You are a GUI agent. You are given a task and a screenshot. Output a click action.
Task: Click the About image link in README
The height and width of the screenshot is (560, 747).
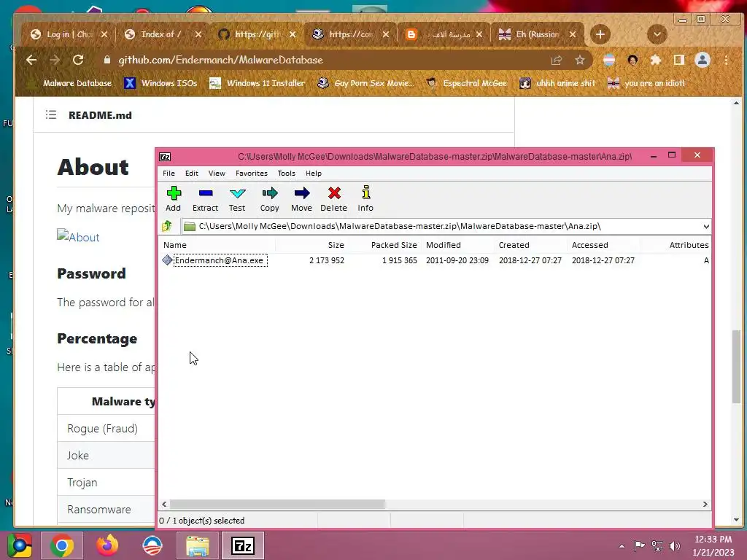coord(78,237)
